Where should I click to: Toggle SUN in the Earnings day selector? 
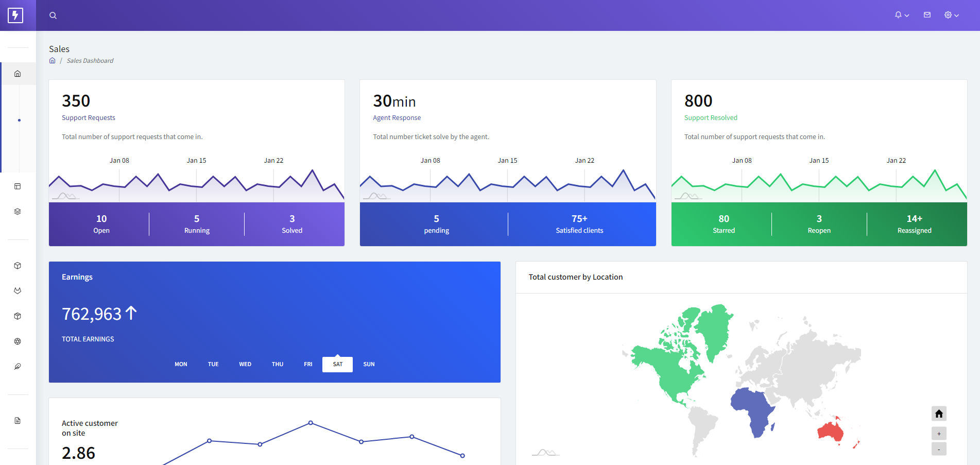(x=369, y=364)
